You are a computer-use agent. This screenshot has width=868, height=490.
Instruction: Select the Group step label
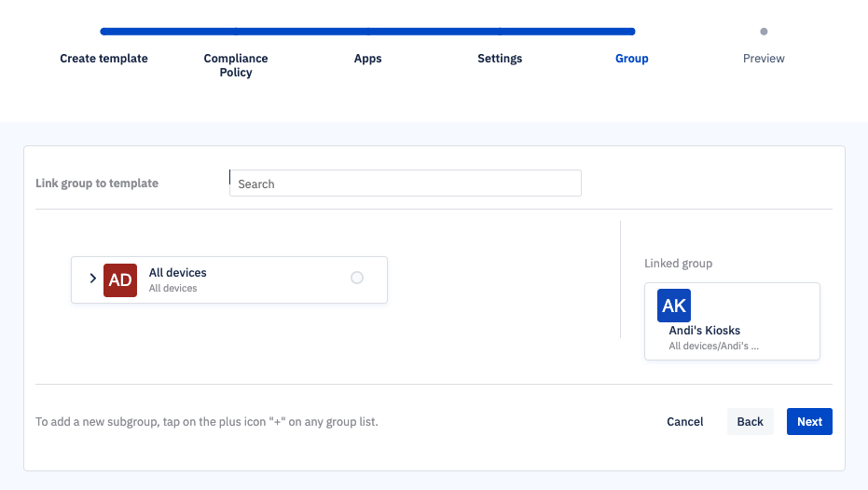click(x=631, y=58)
